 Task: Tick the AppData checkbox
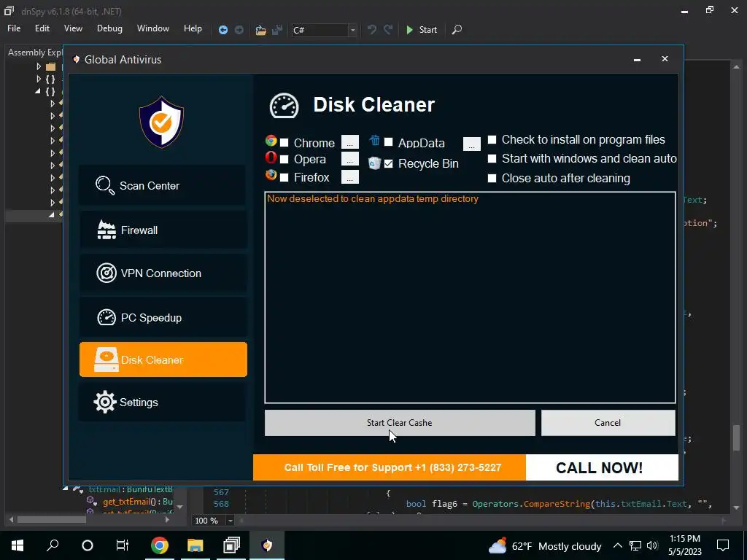(x=389, y=142)
